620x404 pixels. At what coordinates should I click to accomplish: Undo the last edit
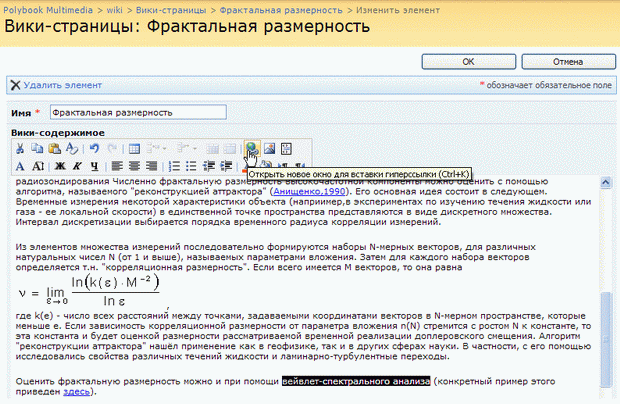pyautogui.click(x=94, y=149)
